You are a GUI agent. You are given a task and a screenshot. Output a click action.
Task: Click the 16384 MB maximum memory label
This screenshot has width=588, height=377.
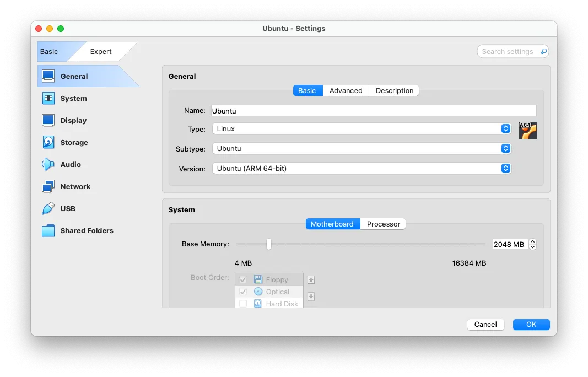click(x=469, y=263)
